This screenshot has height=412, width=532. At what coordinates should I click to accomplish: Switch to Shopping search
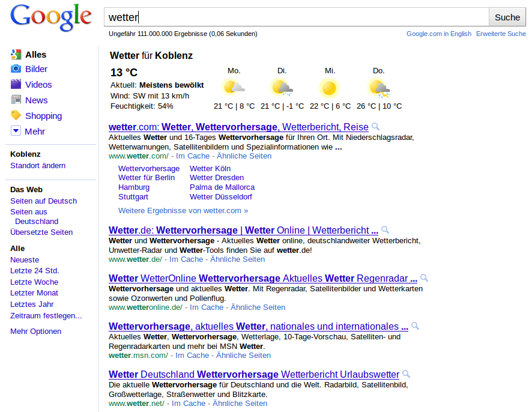[43, 116]
